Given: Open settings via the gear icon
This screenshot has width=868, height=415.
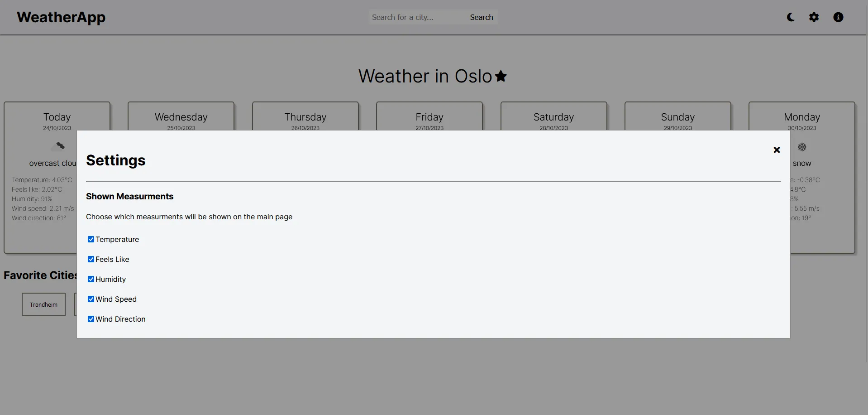Looking at the screenshot, I should click(814, 17).
